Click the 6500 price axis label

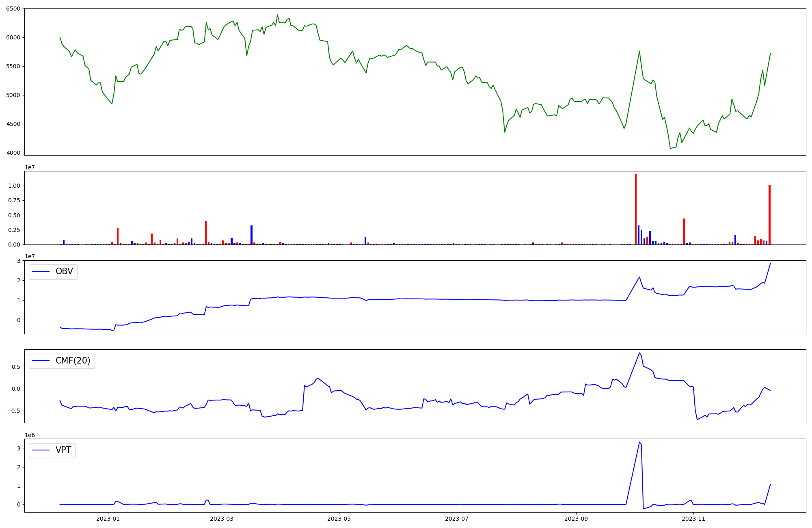(13, 9)
